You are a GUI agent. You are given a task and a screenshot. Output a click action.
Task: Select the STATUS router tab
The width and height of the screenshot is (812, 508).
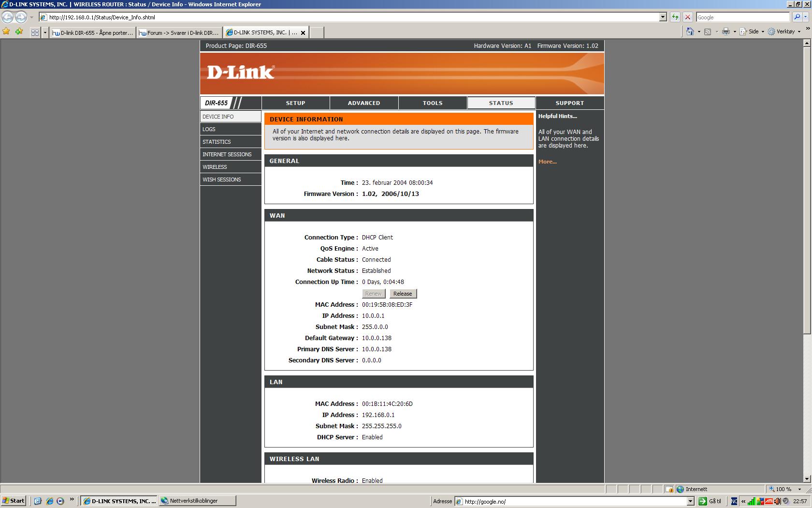(501, 103)
